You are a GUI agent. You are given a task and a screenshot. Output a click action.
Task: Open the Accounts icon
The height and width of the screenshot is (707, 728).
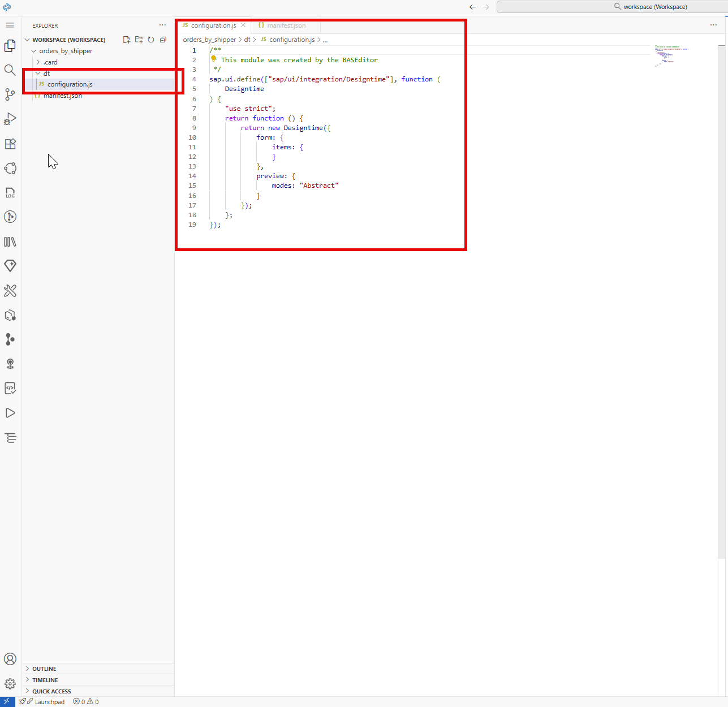coord(10,659)
